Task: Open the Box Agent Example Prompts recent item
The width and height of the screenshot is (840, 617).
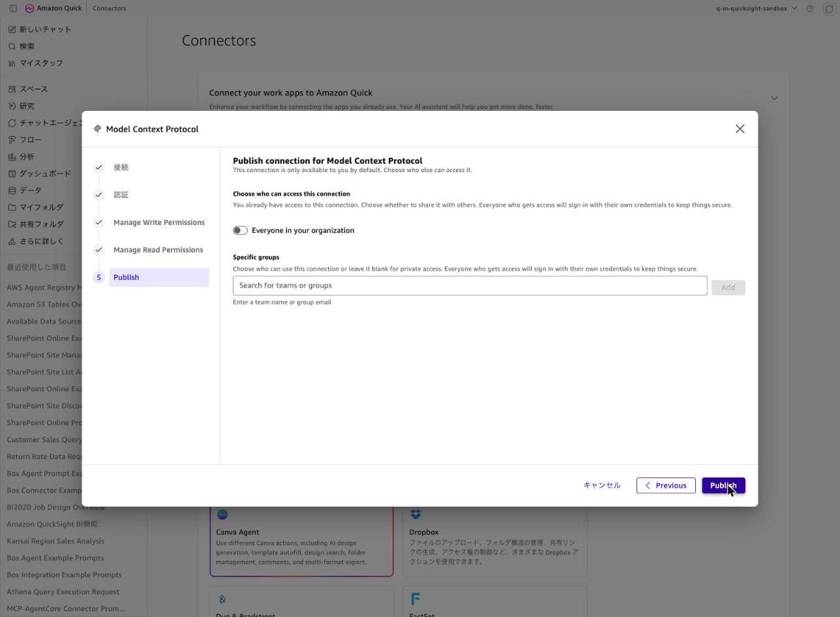Action: (55, 558)
